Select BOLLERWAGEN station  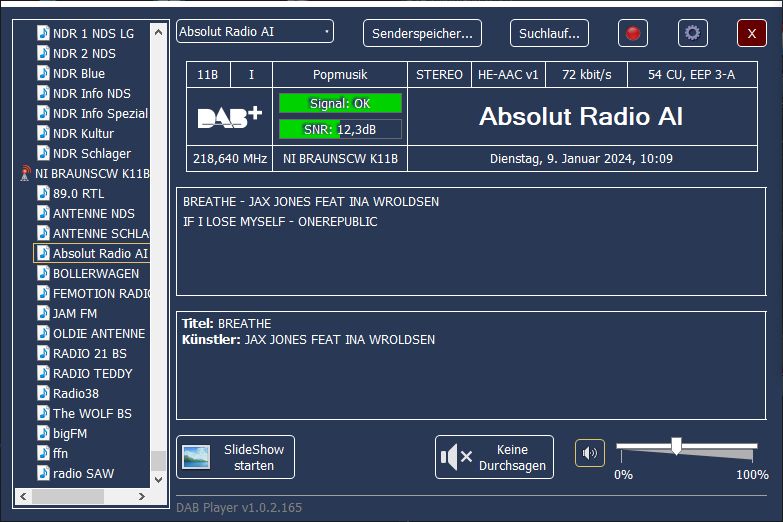click(x=95, y=273)
